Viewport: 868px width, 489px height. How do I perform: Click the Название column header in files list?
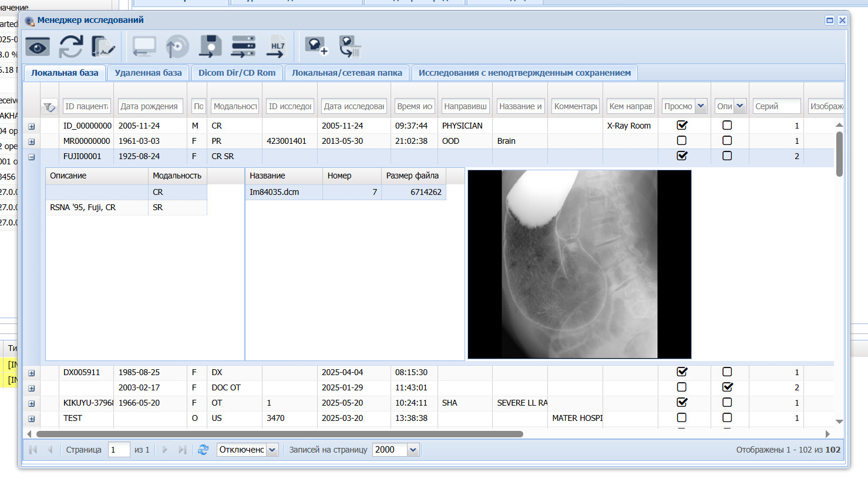(284, 176)
